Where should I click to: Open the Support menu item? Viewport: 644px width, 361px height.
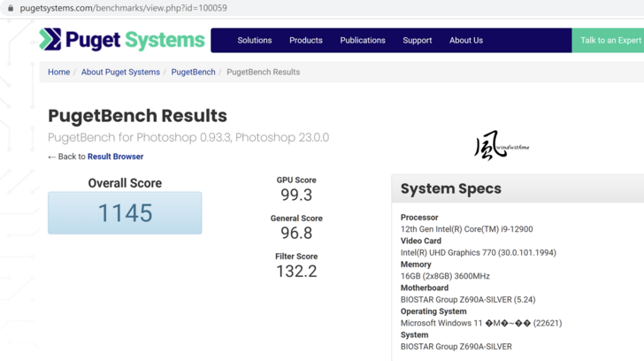(x=418, y=41)
